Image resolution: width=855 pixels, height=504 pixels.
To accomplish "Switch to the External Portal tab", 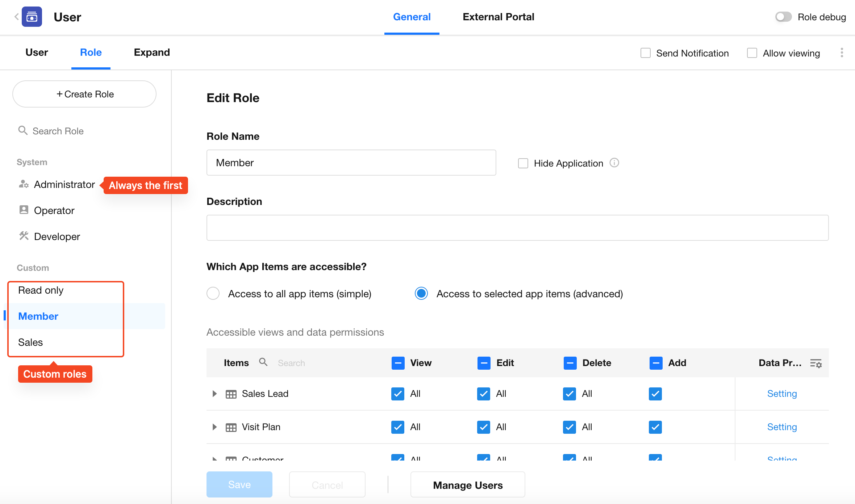I will click(x=498, y=17).
